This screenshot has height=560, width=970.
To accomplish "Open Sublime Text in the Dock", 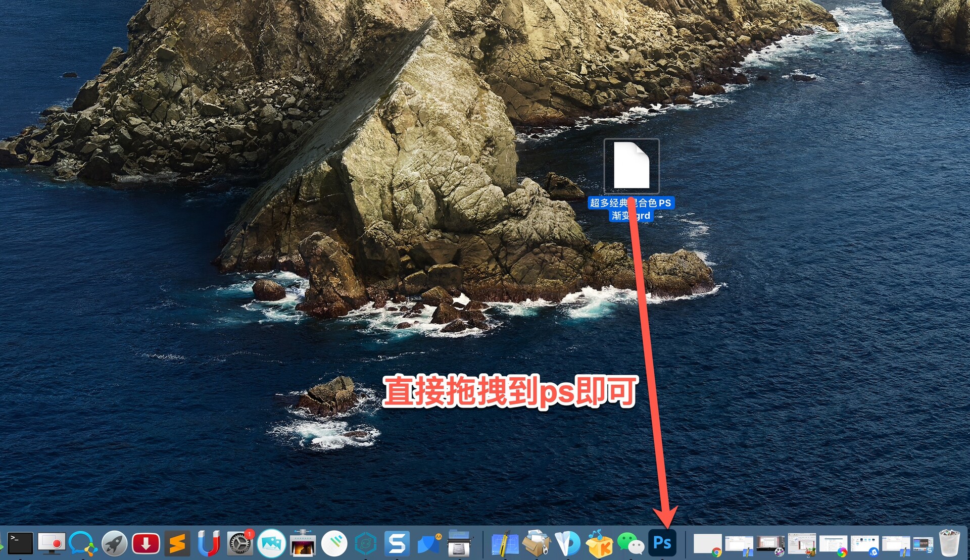I will pos(177,544).
